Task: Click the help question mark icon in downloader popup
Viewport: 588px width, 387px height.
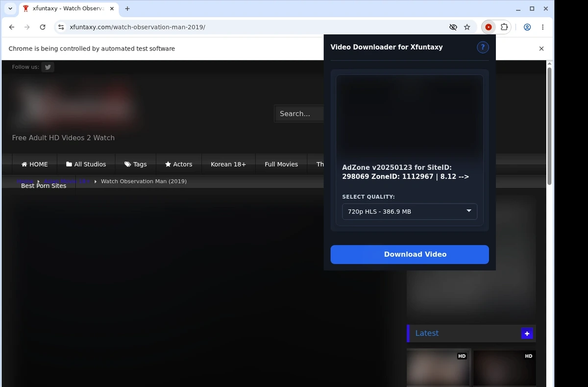Action: (483, 47)
